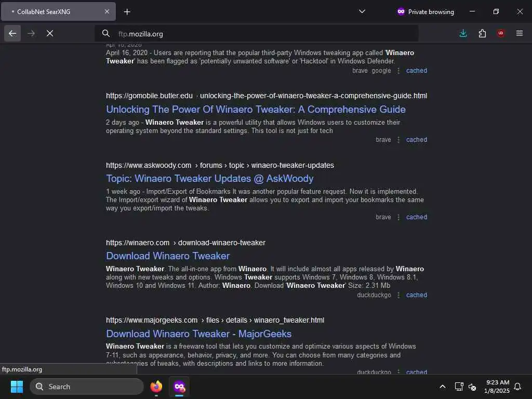
Task: Open the Downloads panel icon
Action: (x=463, y=33)
